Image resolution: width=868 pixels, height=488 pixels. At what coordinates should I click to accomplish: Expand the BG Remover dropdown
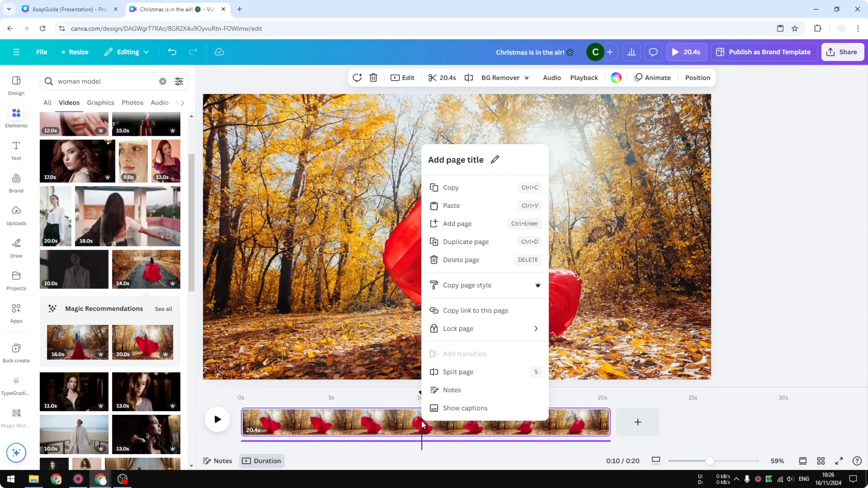coord(527,78)
